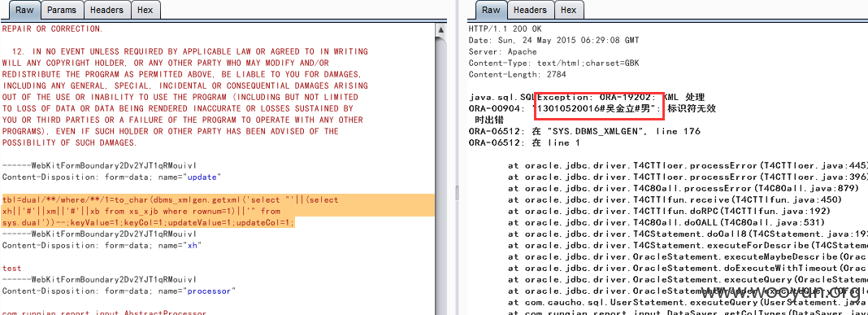
Task: Click the 'from xs_xjb where rownum=1' payload line
Action: (141, 212)
